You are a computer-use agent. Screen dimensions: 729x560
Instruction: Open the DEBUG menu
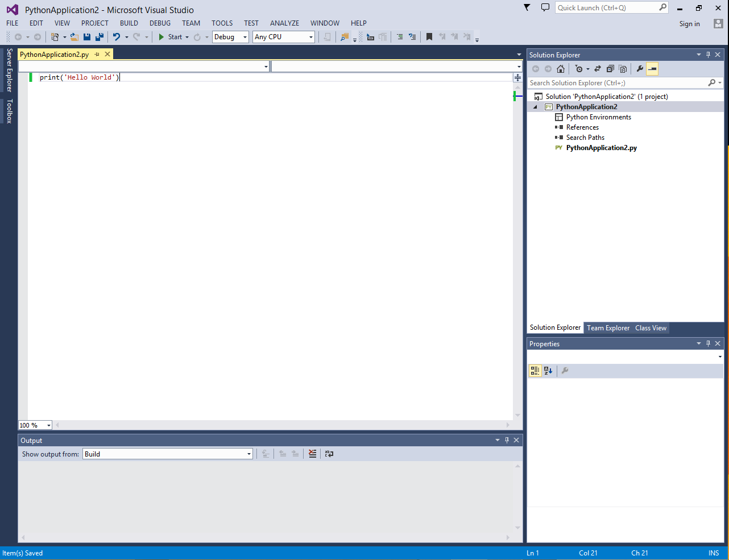pos(160,23)
